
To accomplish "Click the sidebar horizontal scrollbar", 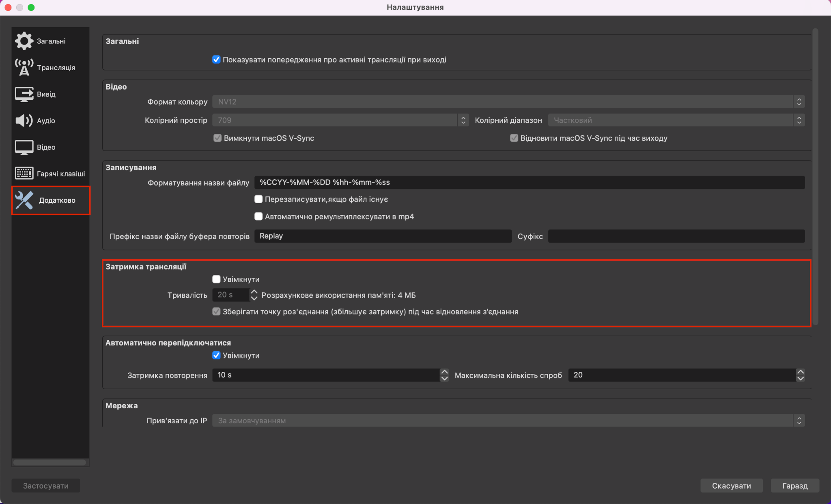I will (50, 462).
